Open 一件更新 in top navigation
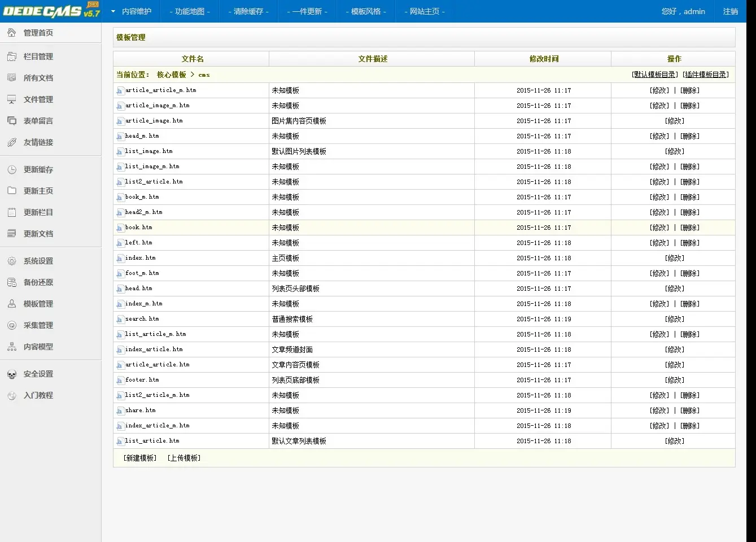756x542 pixels. 307,11
